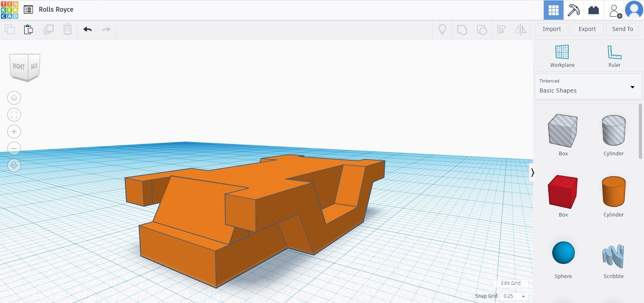
Task: Click the Ungroup shapes icon
Action: pos(482,29)
